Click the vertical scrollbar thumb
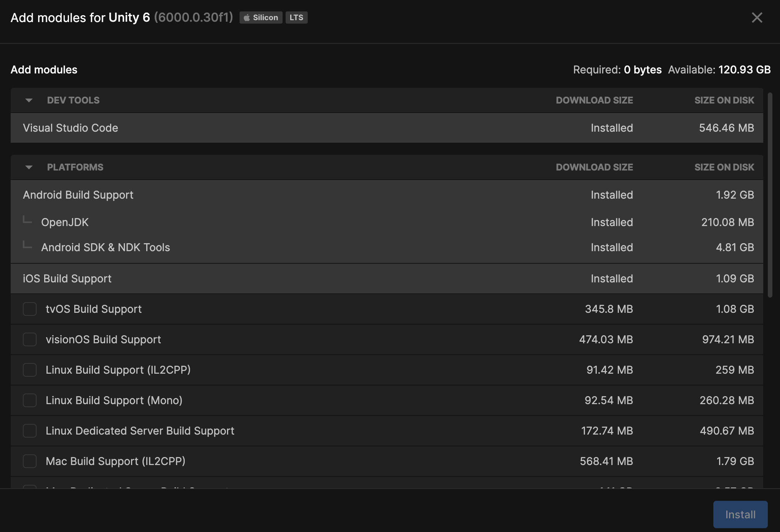Image resolution: width=780 pixels, height=532 pixels. coord(770,194)
